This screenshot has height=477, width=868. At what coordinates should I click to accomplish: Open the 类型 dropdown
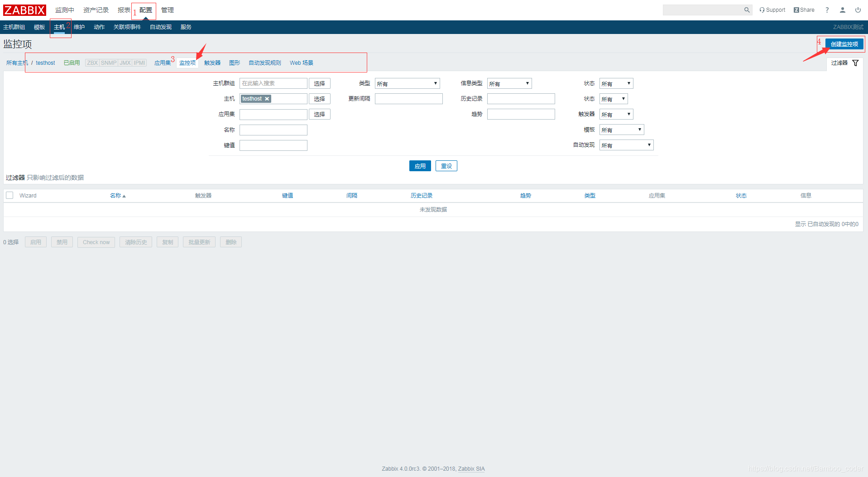click(x=408, y=83)
